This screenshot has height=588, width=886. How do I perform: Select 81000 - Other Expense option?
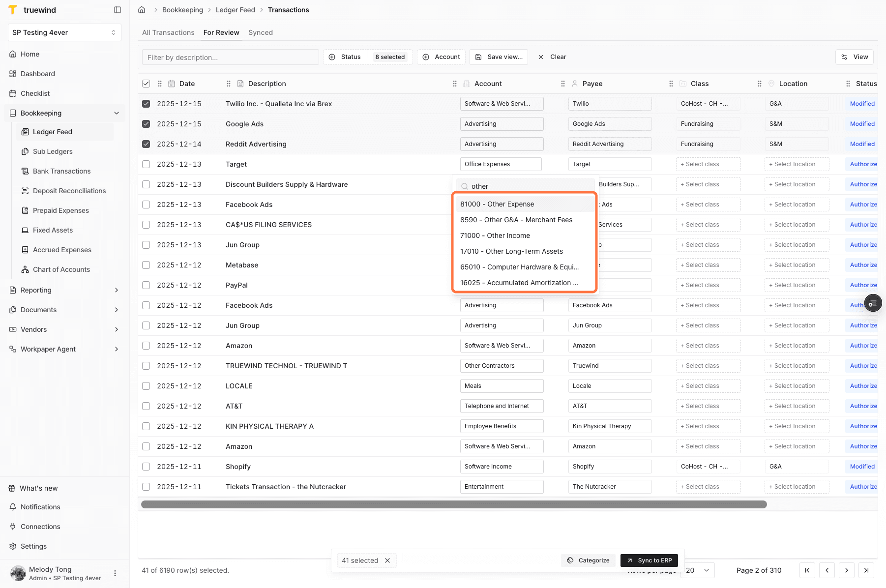[524, 204]
